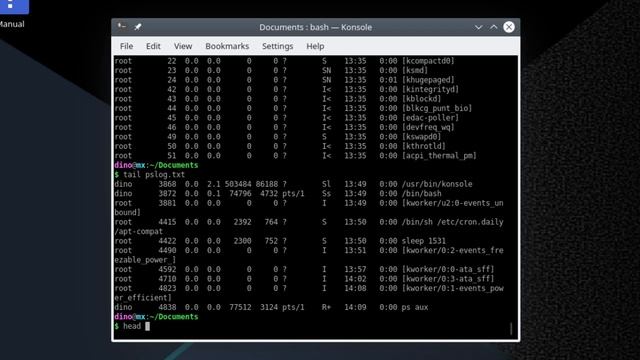Click the '[ksmd]' process entry
Image resolution: width=640 pixels, height=360 pixels.
tap(415, 70)
